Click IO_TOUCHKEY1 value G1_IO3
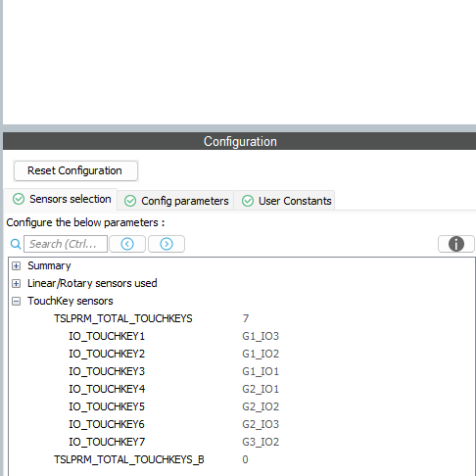The width and height of the screenshot is (476, 476). pos(261,336)
